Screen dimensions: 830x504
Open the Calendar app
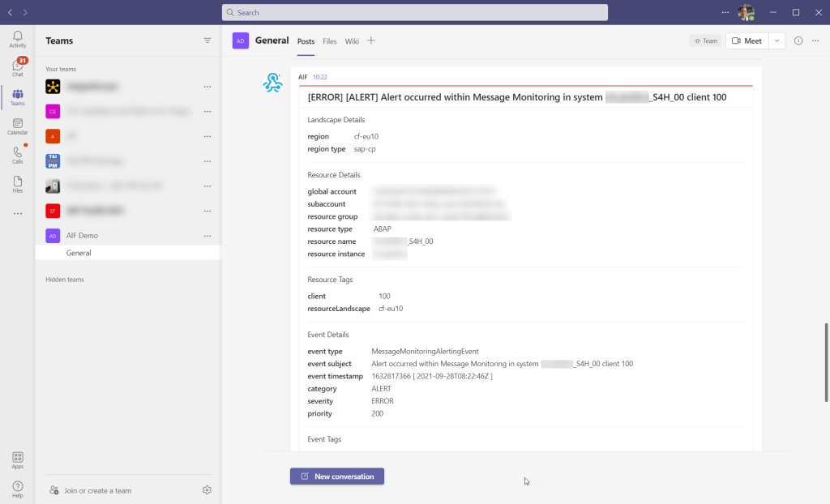pos(18,126)
